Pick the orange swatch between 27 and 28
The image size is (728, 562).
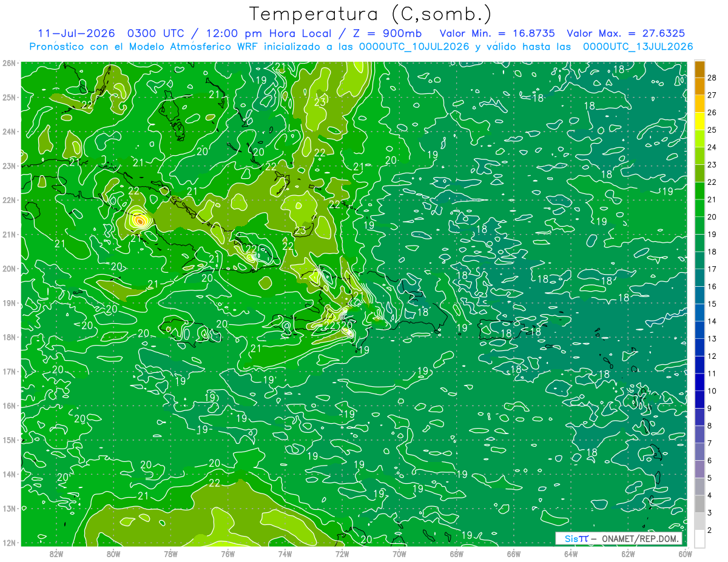[x=699, y=87]
